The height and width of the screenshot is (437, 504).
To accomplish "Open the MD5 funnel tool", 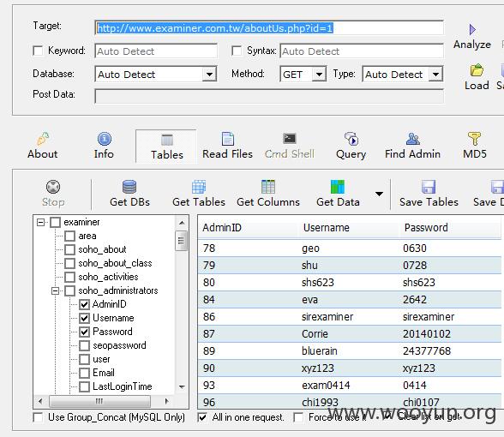I will point(475,147).
